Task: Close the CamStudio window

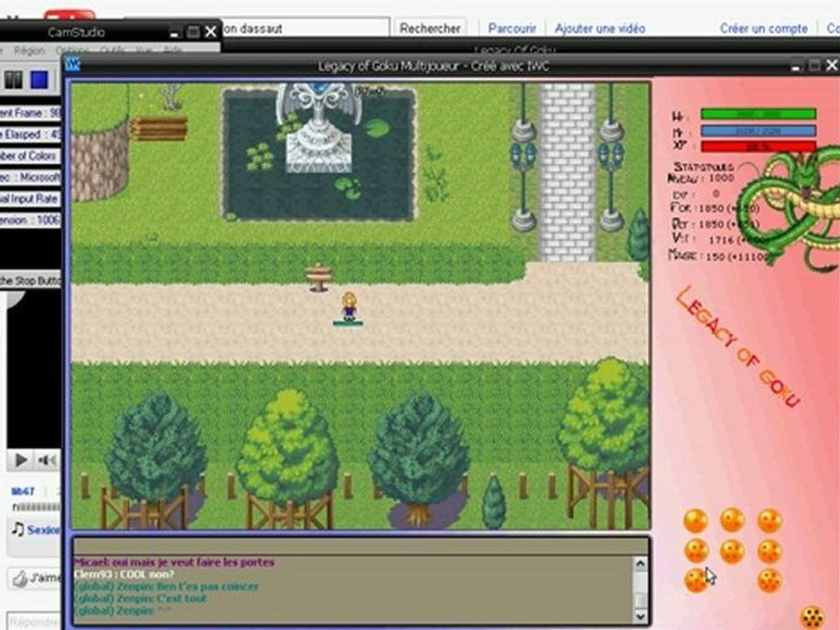Action: 211,31
